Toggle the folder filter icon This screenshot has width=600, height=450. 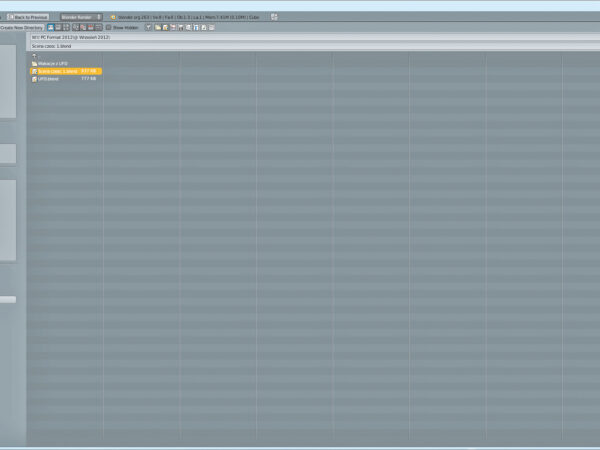158,28
